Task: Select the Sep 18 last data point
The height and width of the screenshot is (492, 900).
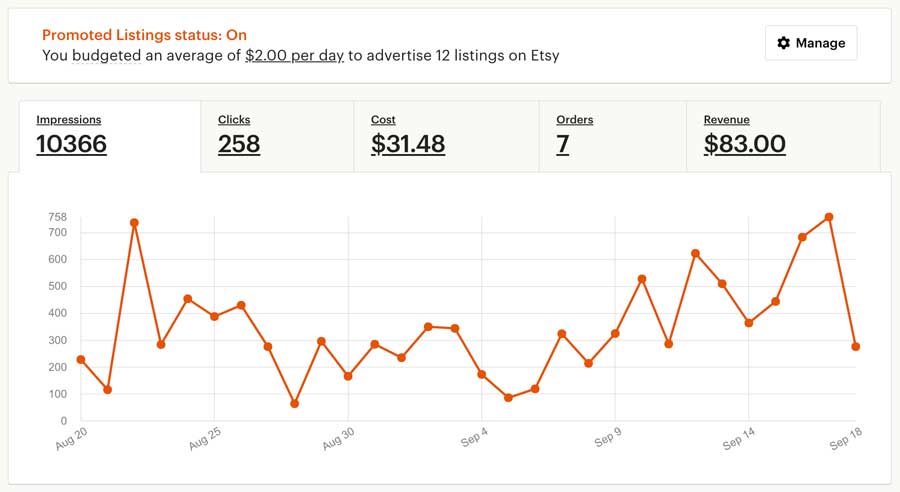Action: (856, 347)
